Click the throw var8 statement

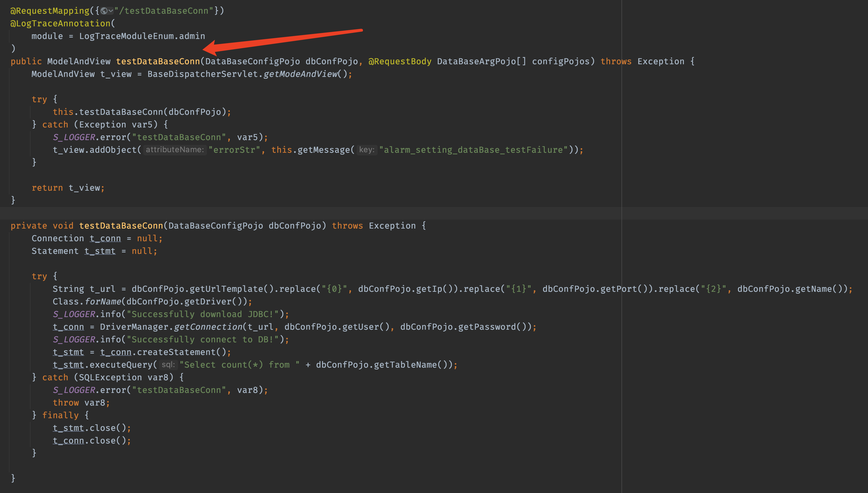pyautogui.click(x=81, y=403)
